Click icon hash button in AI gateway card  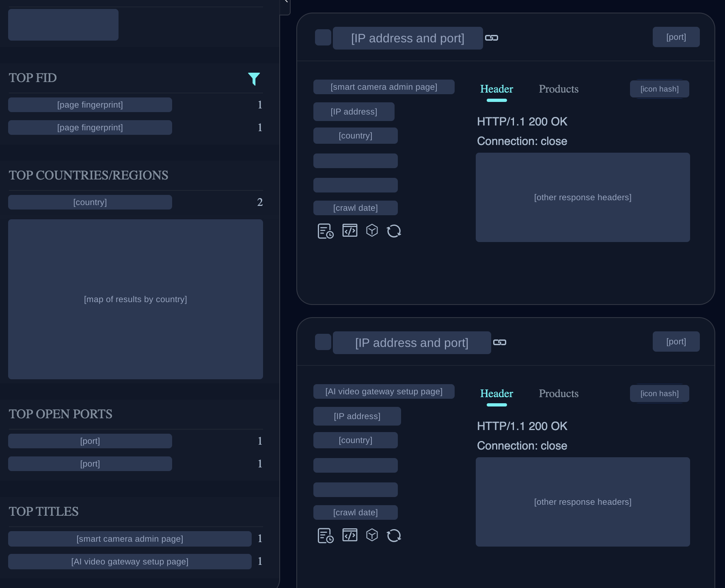660,393
